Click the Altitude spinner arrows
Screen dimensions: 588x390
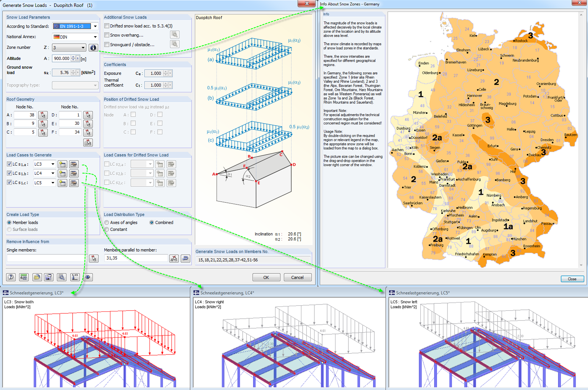(73, 58)
